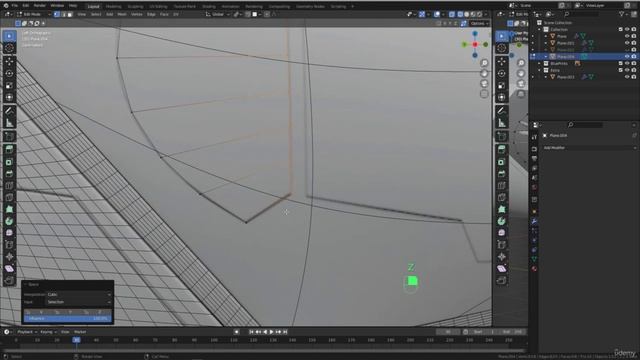Select the Smooth tool in left toolbar

click(9, 233)
